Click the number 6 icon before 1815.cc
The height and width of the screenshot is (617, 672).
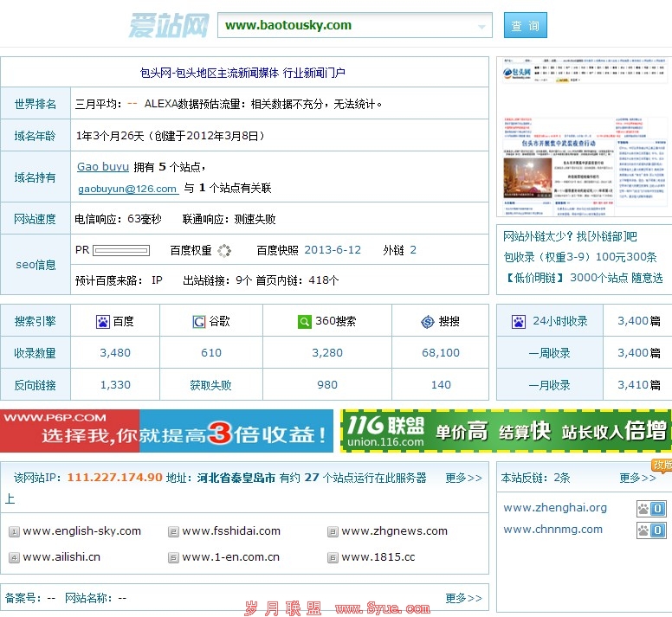[333, 558]
